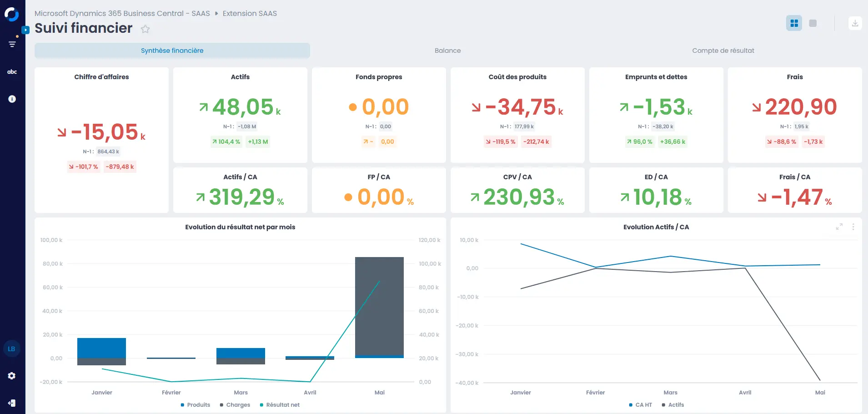This screenshot has height=414, width=868.
Task: Open settings gear in sidebar
Action: tap(12, 376)
